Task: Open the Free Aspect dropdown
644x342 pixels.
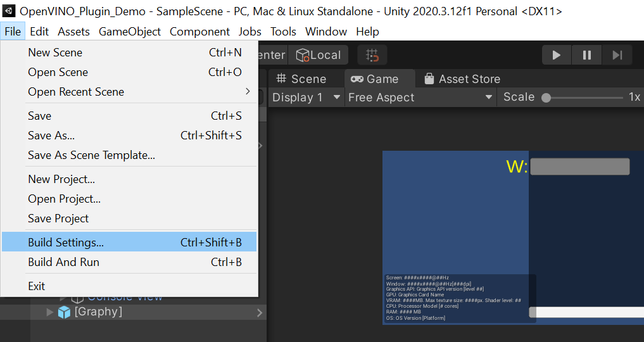Action: click(420, 98)
